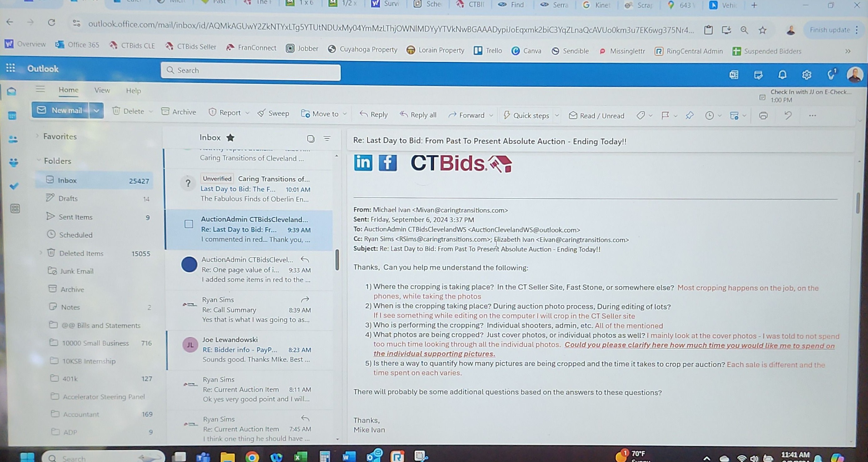
Task: Open the Forward dropdown arrow
Action: click(491, 115)
